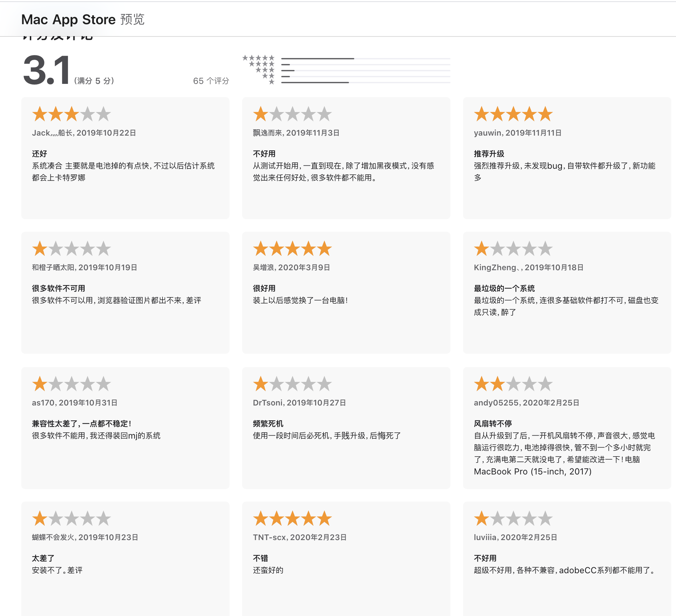The height and width of the screenshot is (616, 676).
Task: Click the star rating on luviiia's review
Action: click(x=513, y=519)
